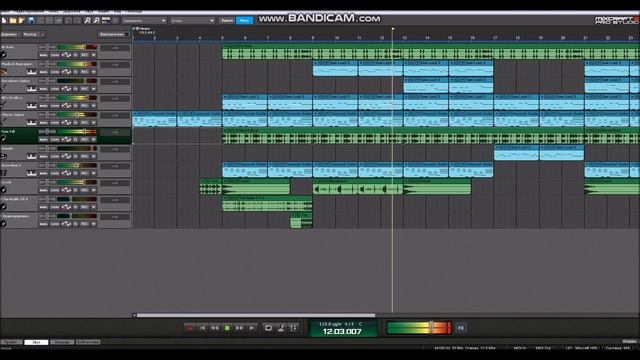This screenshot has height=360, width=640.
Task: Open the piano keyboard icon on Overdriven Guitar track
Action: (31, 89)
